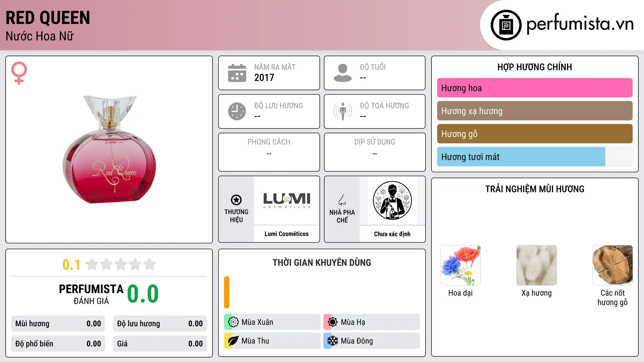
Task: Click the perfumista.vn perfume bottle logo icon
Action: point(506,25)
